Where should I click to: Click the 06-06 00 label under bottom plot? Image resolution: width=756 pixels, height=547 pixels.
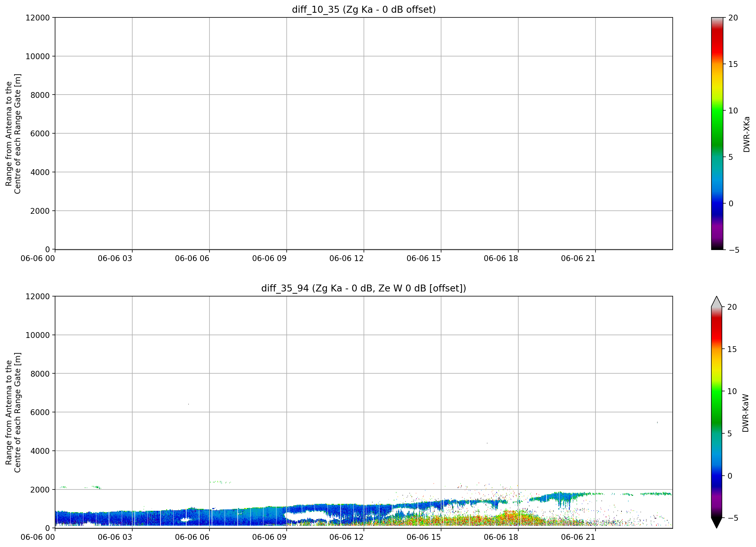[38, 537]
